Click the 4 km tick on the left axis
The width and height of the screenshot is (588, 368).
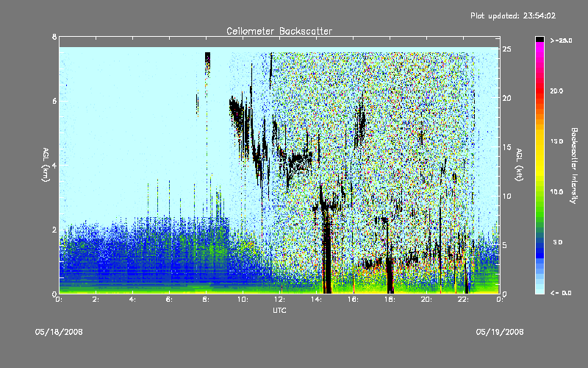click(54, 165)
